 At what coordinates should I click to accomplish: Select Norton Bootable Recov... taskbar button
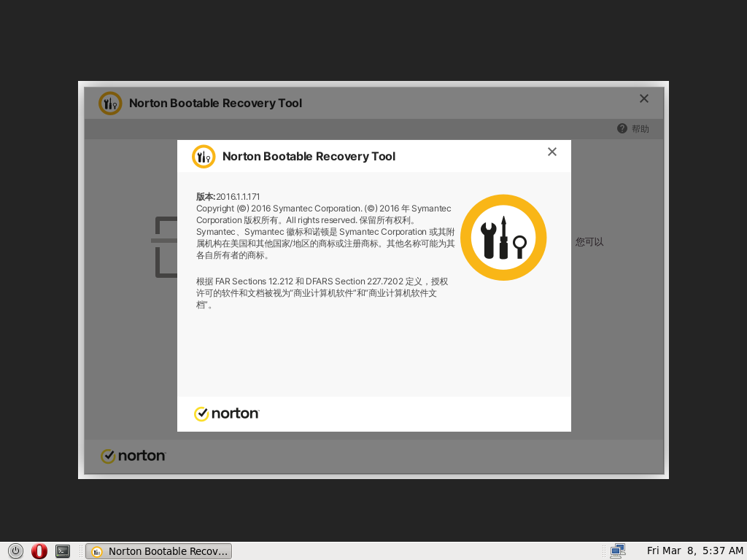[x=158, y=551]
